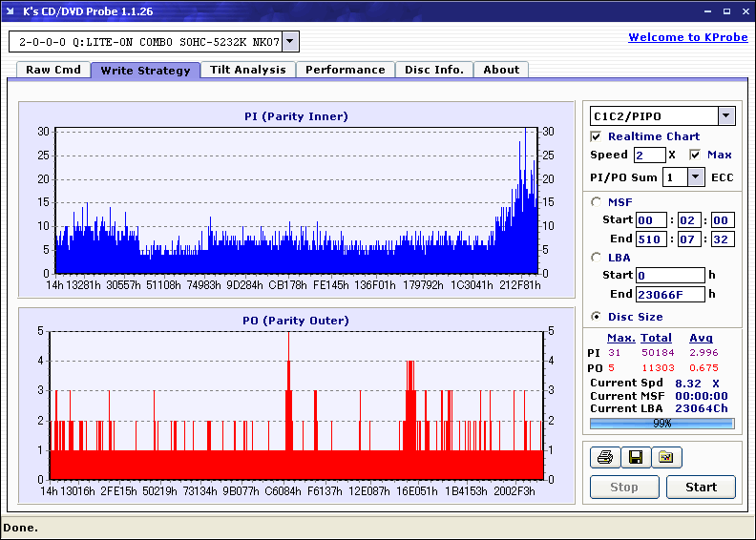Open the LITE-ON drive selection dropdown

pyautogui.click(x=291, y=42)
